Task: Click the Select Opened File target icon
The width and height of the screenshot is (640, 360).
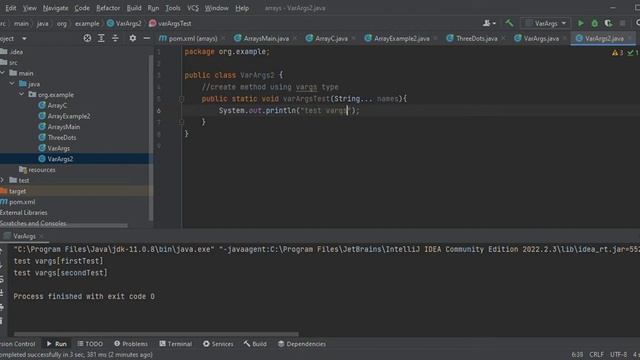Action: (87, 38)
